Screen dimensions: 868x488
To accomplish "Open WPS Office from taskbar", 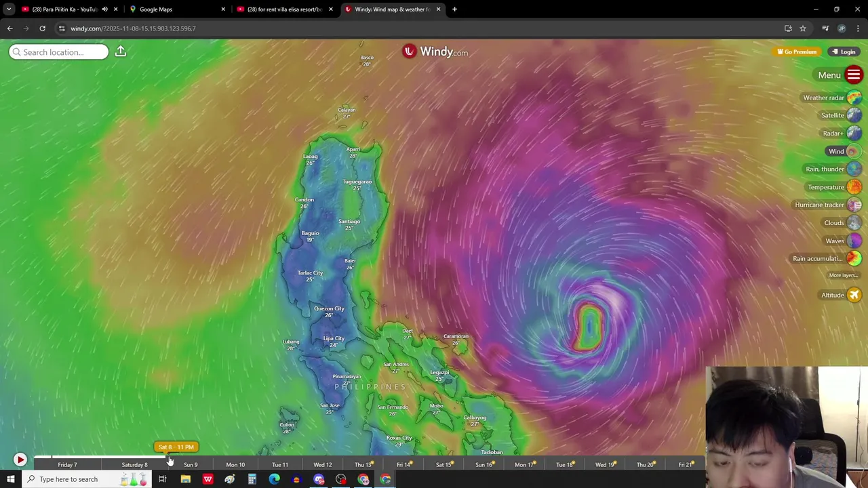I will tap(208, 479).
